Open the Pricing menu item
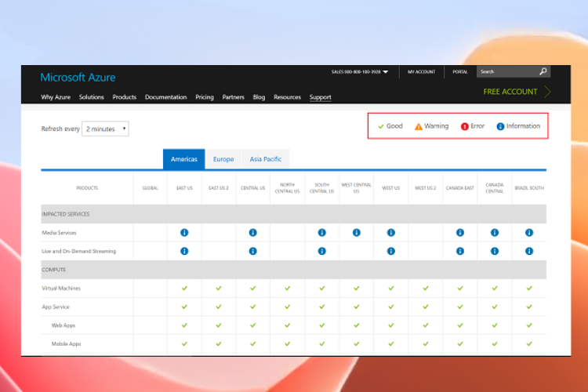The height and width of the screenshot is (392, 588). coord(205,97)
